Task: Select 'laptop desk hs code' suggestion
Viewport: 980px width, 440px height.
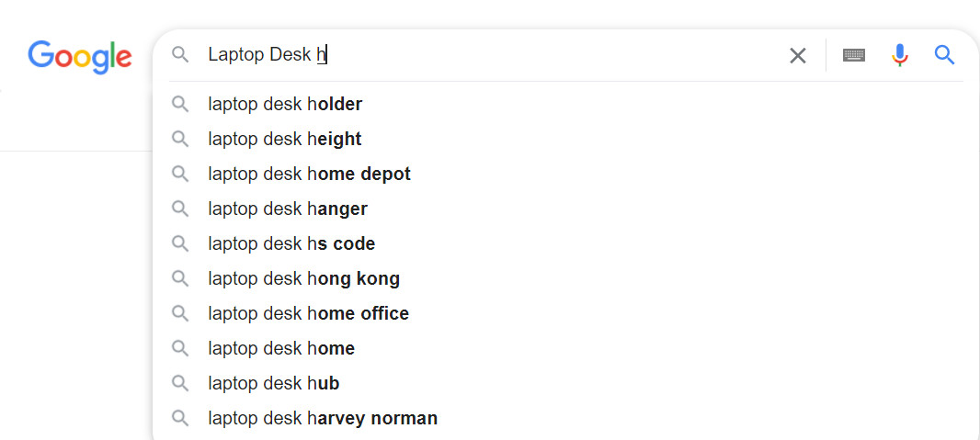Action: click(291, 244)
